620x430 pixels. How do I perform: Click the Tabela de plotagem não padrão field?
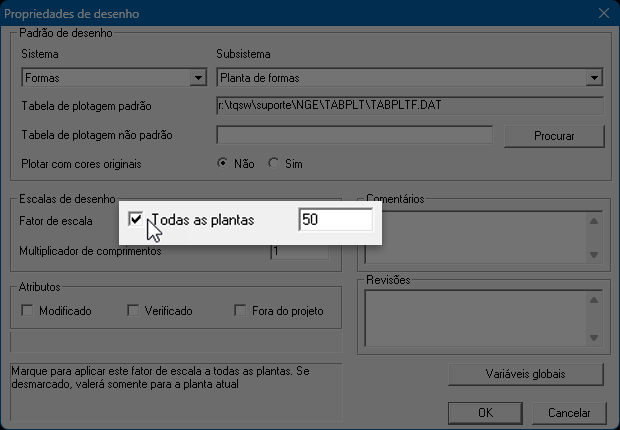(354, 134)
